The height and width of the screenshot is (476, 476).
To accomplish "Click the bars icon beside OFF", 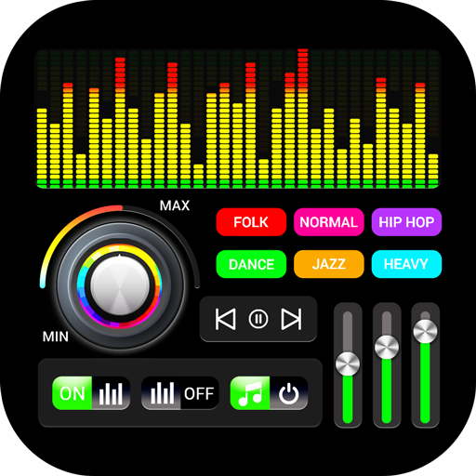I will point(162,392).
